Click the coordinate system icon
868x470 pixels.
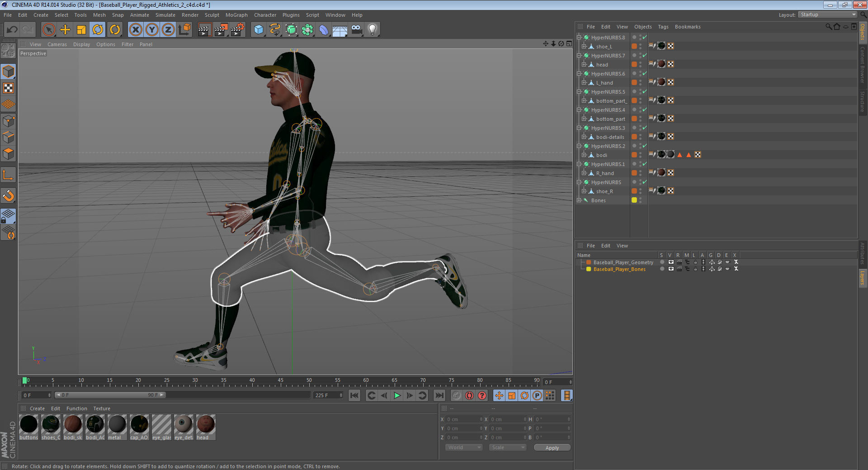[184, 30]
